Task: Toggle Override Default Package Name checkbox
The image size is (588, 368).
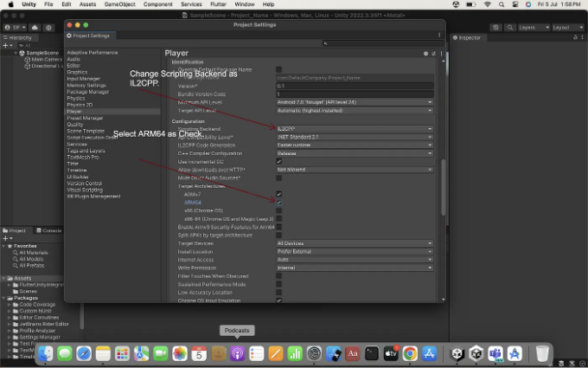Action: (278, 69)
